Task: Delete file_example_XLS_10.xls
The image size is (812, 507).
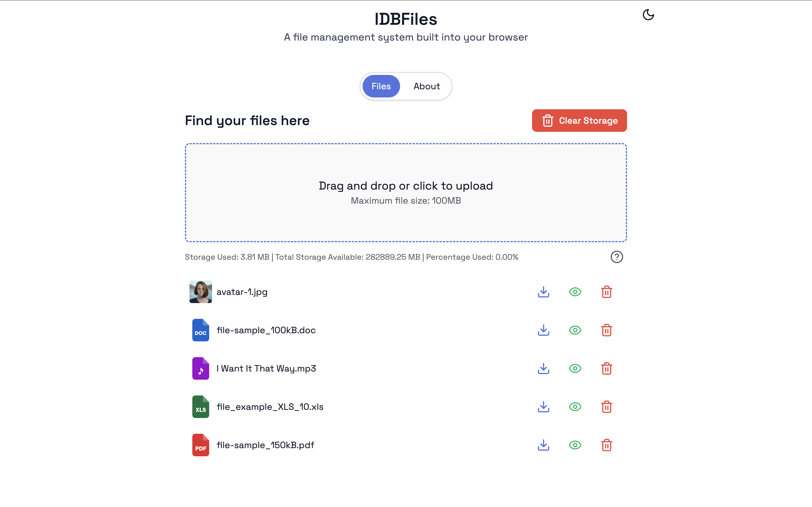Action: (x=606, y=407)
